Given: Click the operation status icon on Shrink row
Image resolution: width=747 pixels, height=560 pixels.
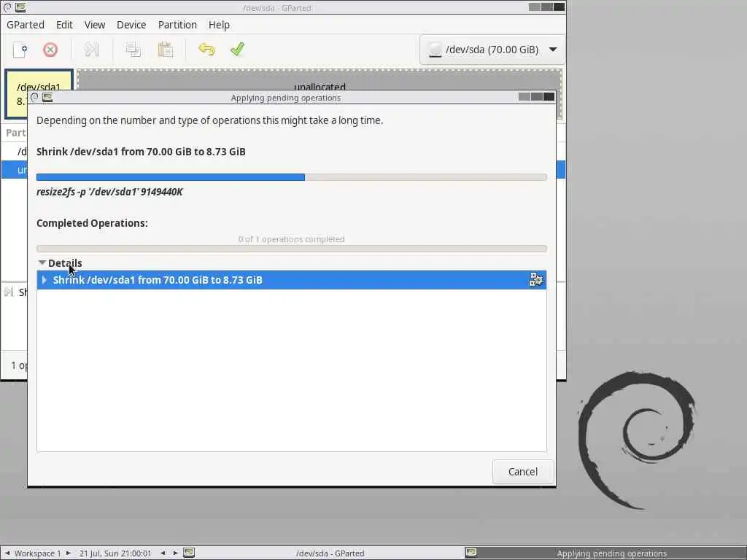Looking at the screenshot, I should [x=536, y=279].
